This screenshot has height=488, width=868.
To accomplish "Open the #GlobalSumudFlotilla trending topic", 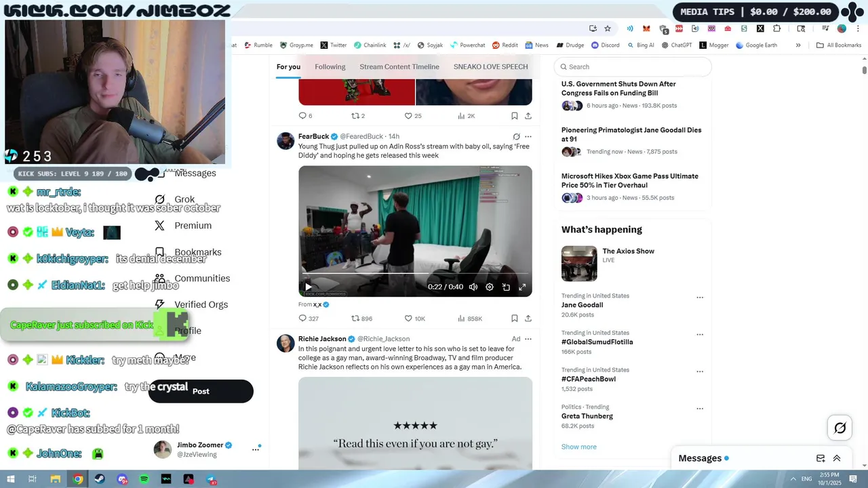I will pos(597,342).
